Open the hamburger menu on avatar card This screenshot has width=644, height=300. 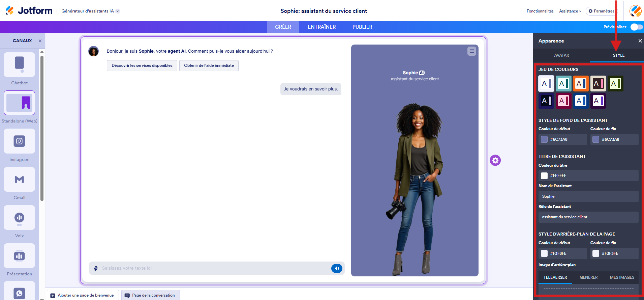coord(472,51)
